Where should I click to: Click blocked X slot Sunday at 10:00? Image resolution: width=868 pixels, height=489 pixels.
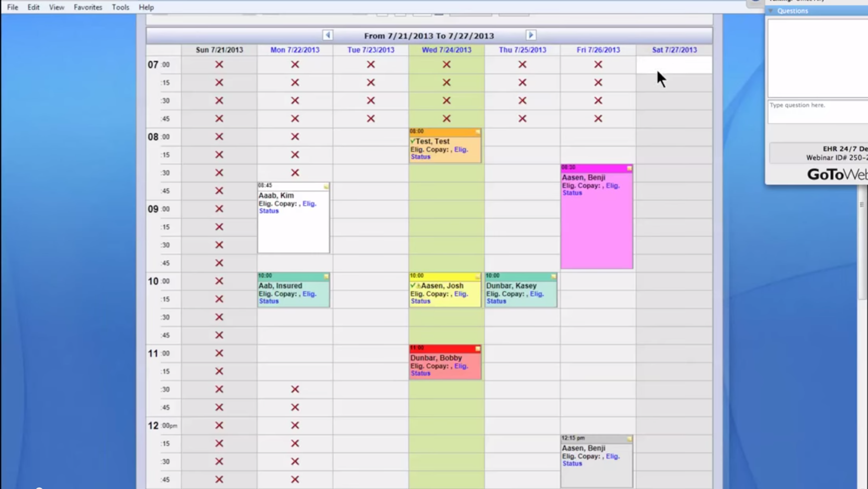click(x=219, y=281)
